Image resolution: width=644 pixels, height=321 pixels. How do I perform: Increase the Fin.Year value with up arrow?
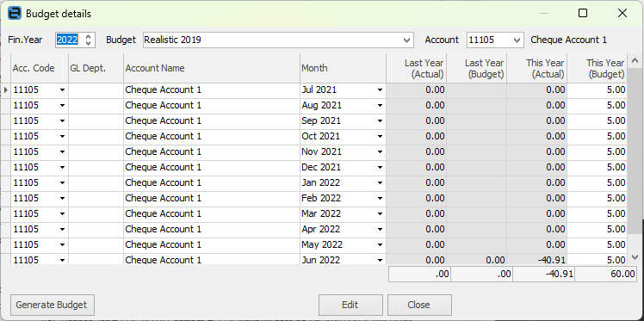[89, 37]
